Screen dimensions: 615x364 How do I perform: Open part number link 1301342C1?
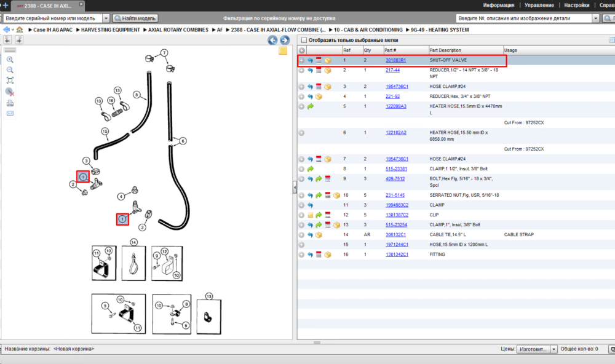coord(397,255)
